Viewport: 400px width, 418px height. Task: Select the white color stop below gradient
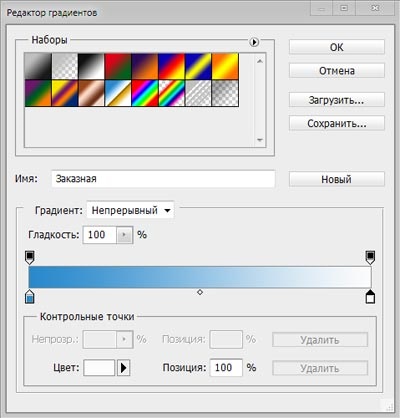coord(370,296)
